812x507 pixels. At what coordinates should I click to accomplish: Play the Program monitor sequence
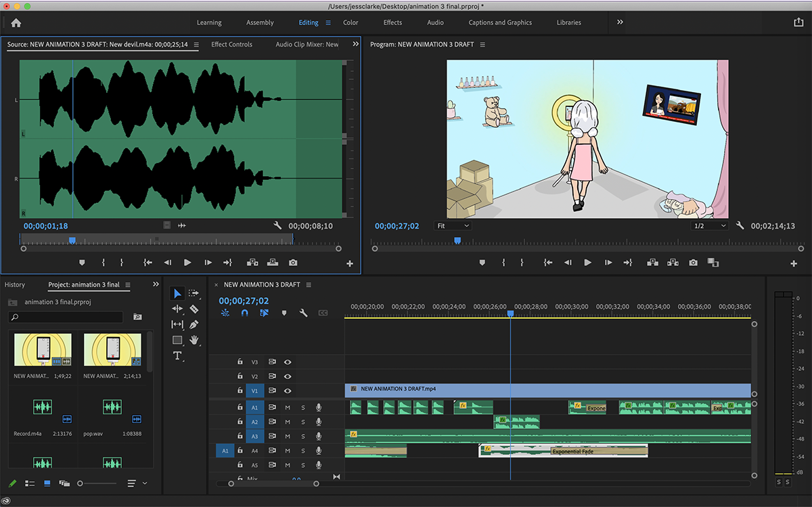(x=587, y=263)
